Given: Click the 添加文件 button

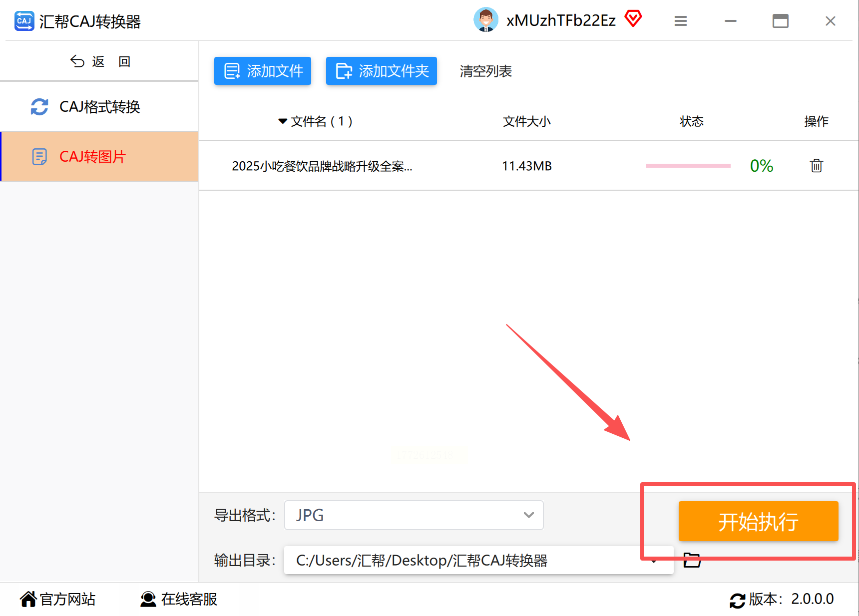Looking at the screenshot, I should pyautogui.click(x=263, y=71).
